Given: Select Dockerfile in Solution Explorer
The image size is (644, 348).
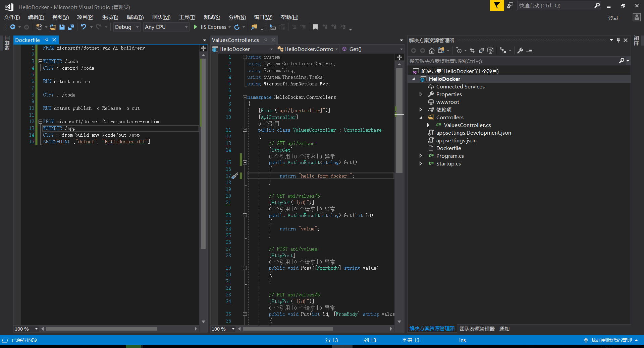Looking at the screenshot, I should pos(448,148).
